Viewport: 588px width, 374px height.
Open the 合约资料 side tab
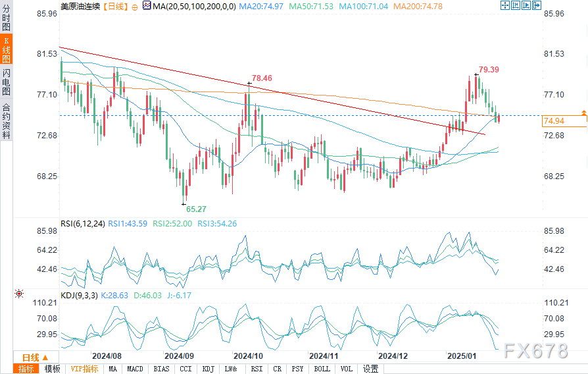point(6,120)
